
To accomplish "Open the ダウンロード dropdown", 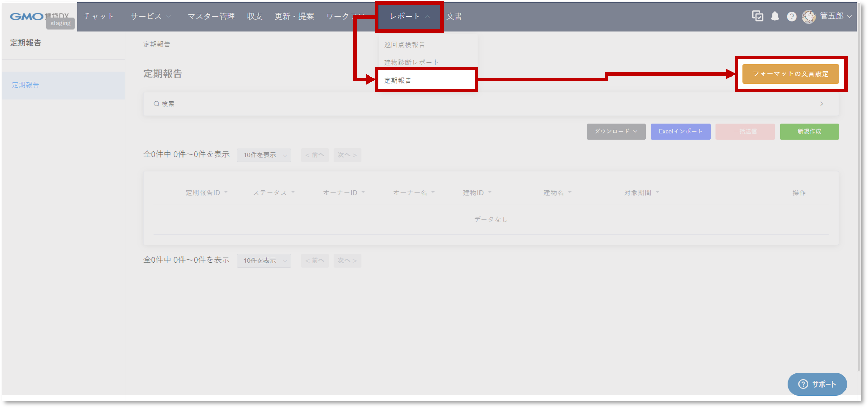I will (616, 131).
